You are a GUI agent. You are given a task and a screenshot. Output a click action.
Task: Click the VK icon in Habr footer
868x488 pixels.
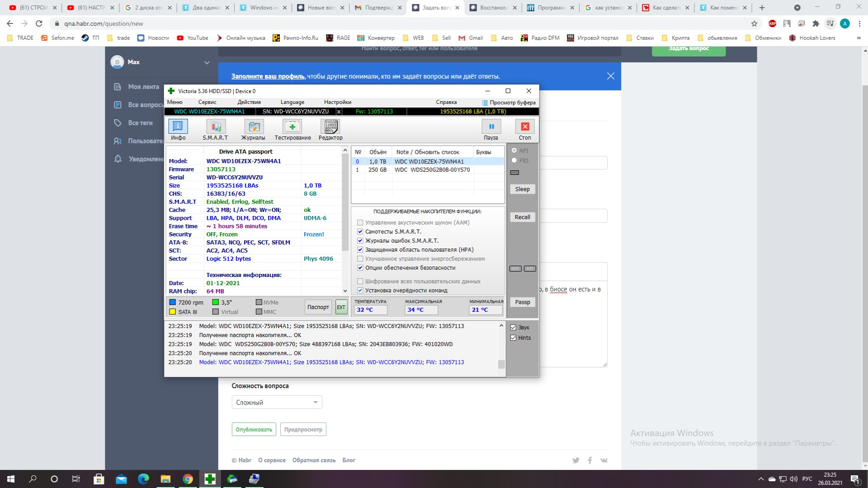604,460
